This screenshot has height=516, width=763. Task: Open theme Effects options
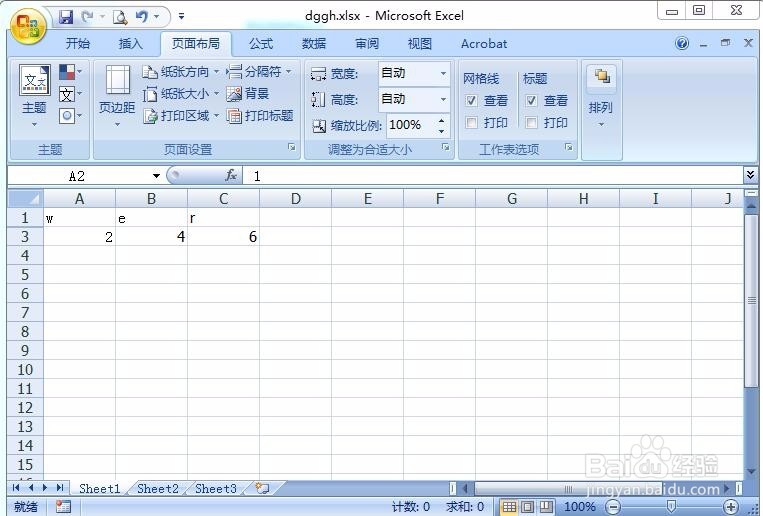[71, 116]
